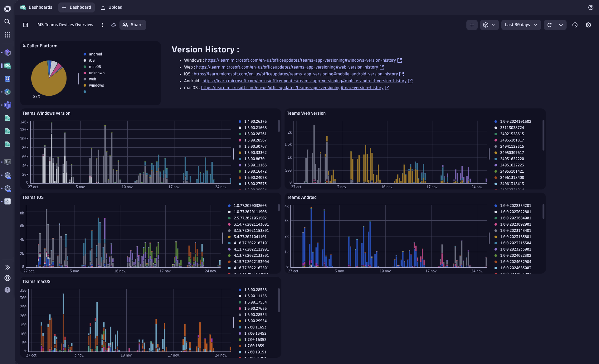Open the monitor with charts app icon
This screenshot has width=599, height=364.
(7, 162)
